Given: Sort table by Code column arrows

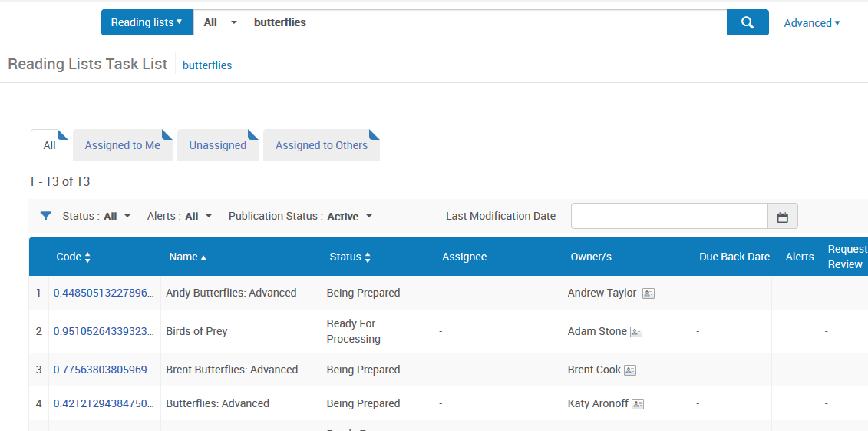Looking at the screenshot, I should pyautogui.click(x=87, y=257).
